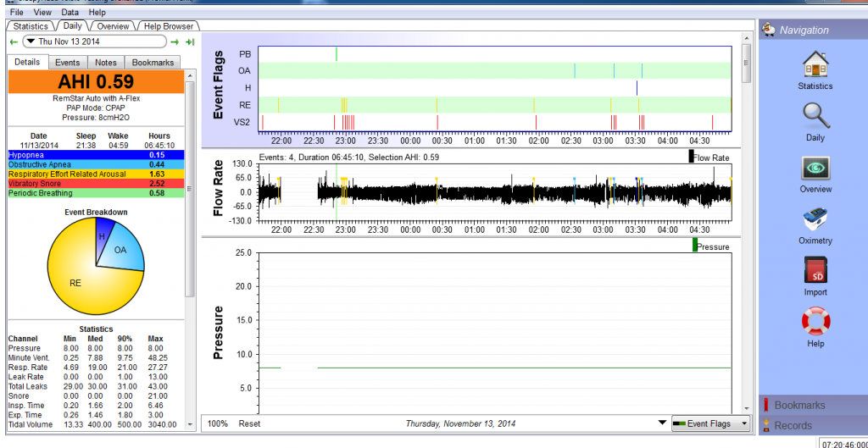Go to the previous day with the green left arrow

coord(14,41)
